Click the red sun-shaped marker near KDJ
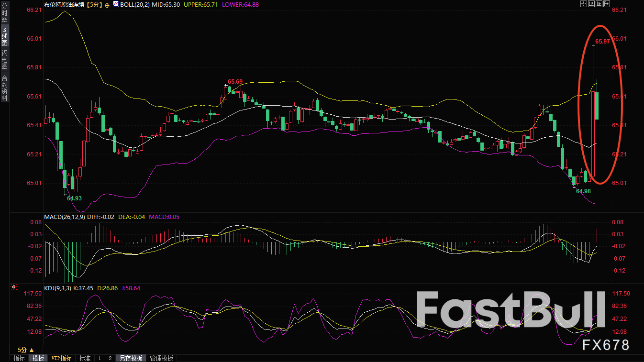The image size is (644, 362). (x=14, y=287)
